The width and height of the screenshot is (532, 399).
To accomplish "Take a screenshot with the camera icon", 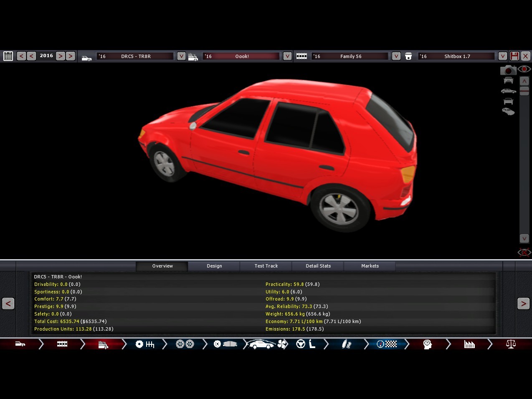I will (508, 70).
